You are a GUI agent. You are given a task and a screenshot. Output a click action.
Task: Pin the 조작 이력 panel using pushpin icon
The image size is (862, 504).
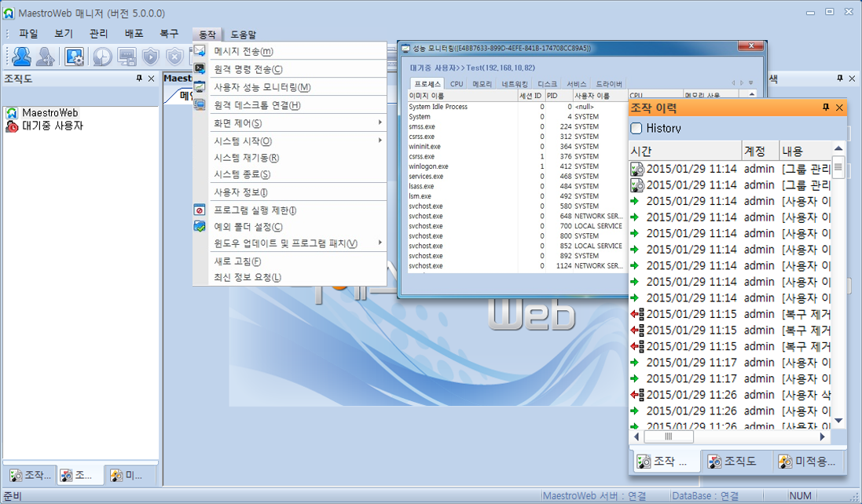pos(825,108)
